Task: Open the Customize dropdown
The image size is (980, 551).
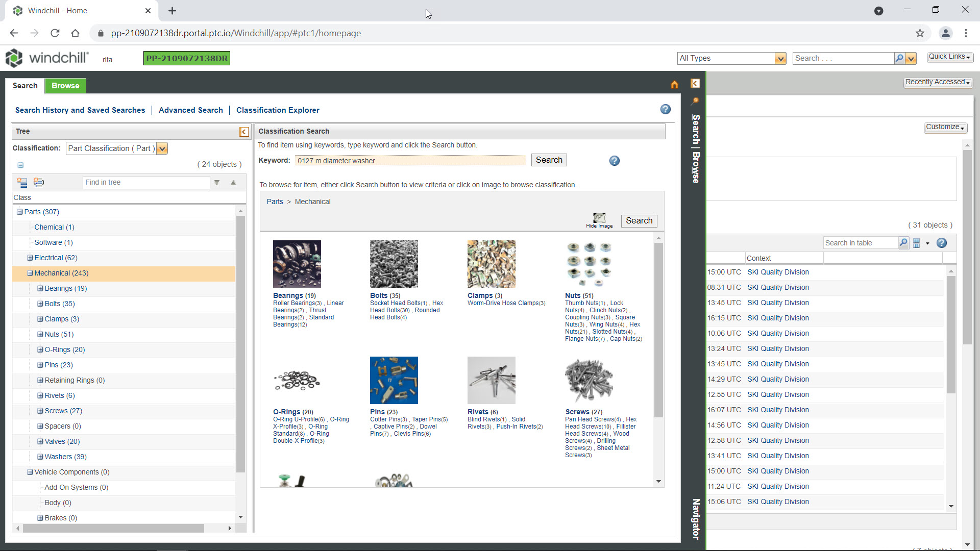Action: [x=945, y=127]
